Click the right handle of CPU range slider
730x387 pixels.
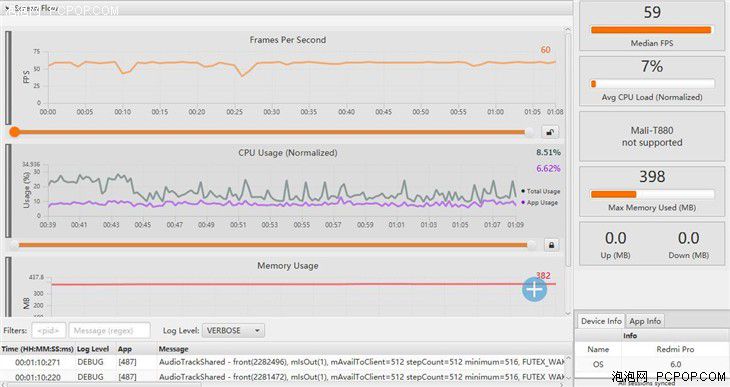tap(531, 245)
